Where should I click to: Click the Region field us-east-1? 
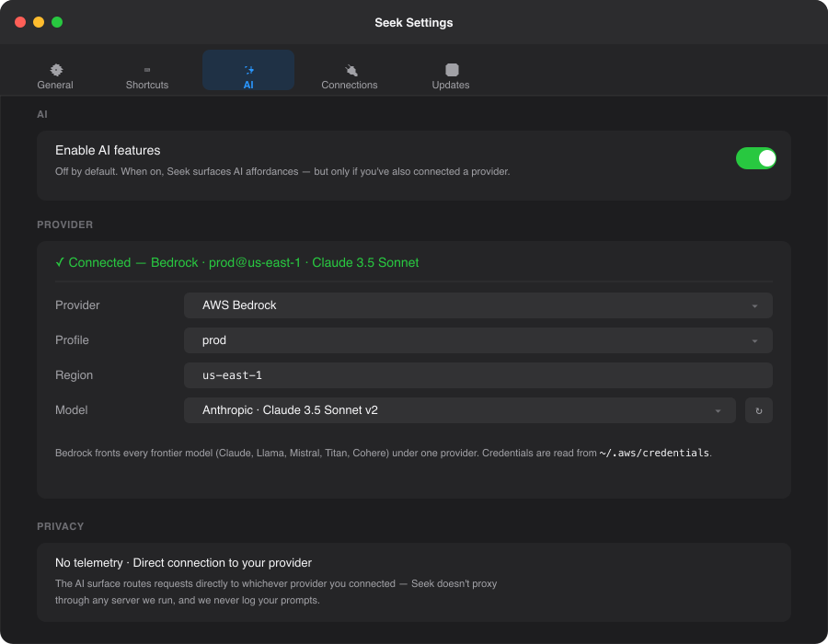(477, 375)
